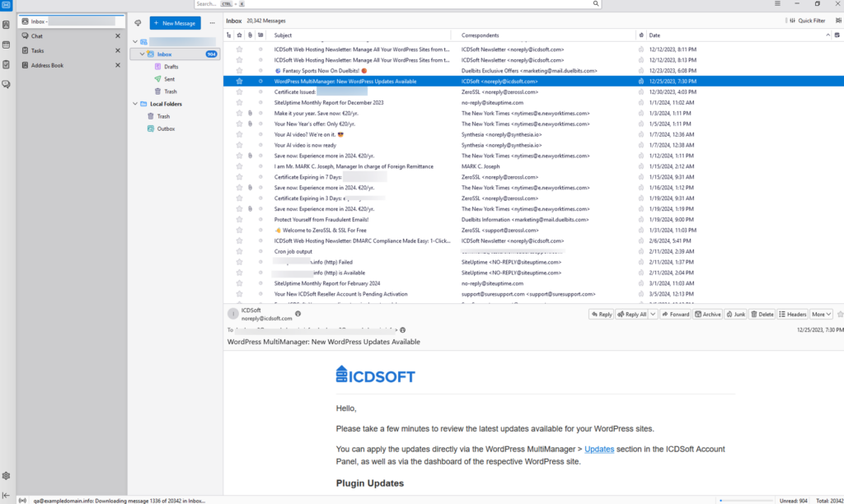This screenshot has height=504, width=844.
Task: Star the Your New ICDSoft Reseller Account email
Action: (x=240, y=294)
